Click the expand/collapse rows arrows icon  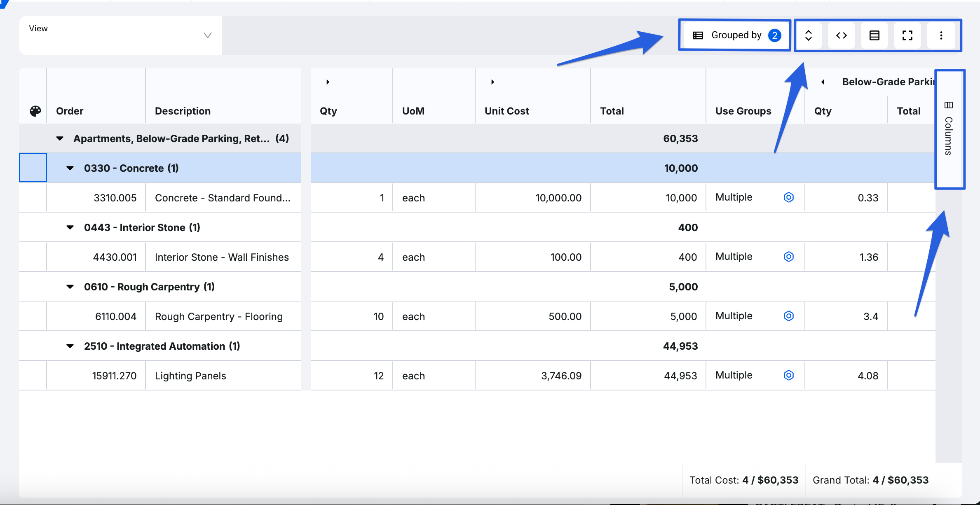pos(809,35)
